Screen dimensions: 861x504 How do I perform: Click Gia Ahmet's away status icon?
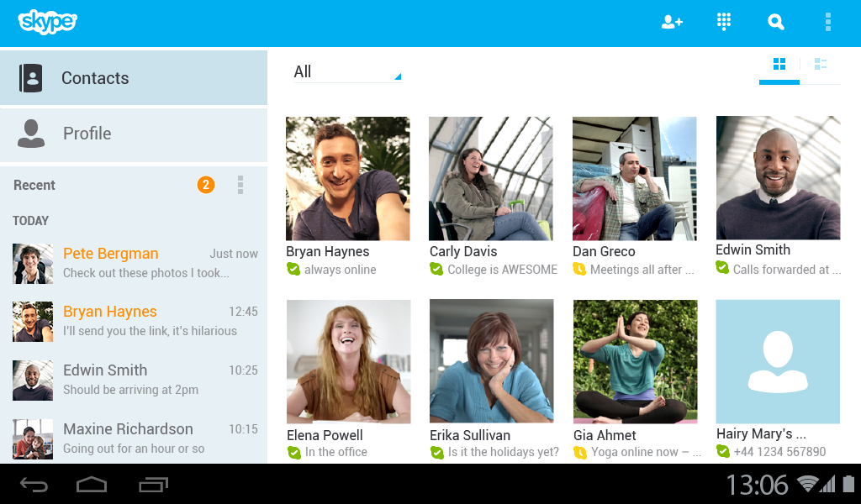pyautogui.click(x=580, y=453)
